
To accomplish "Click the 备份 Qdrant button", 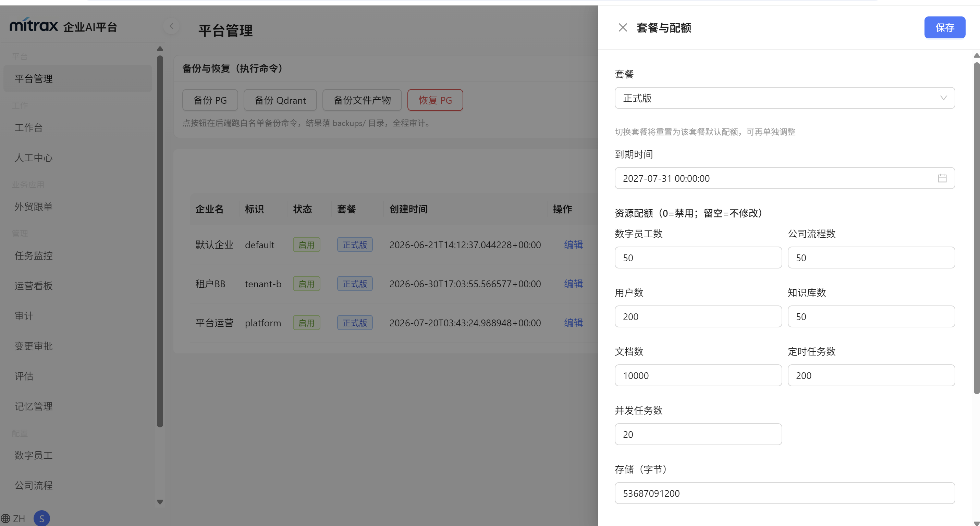I will pyautogui.click(x=280, y=100).
